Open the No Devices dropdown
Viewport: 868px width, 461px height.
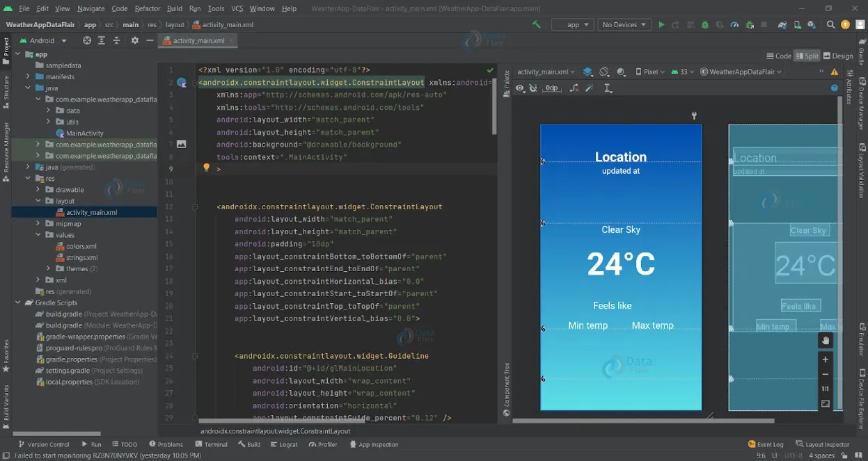pyautogui.click(x=624, y=24)
